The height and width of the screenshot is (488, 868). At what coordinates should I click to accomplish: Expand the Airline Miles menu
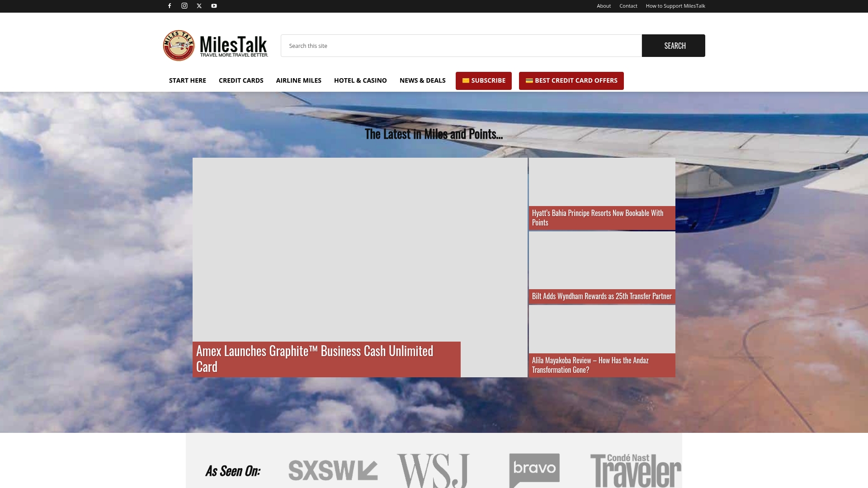298,80
